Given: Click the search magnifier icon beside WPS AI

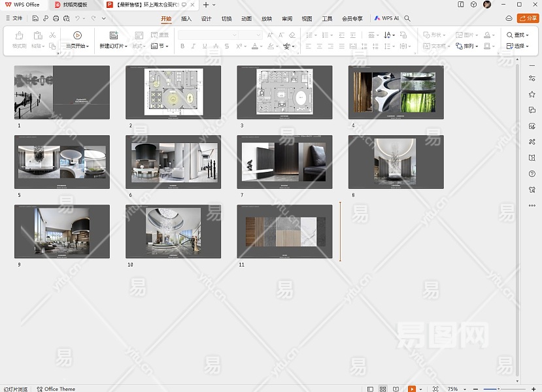Looking at the screenshot, I should pyautogui.click(x=409, y=18).
